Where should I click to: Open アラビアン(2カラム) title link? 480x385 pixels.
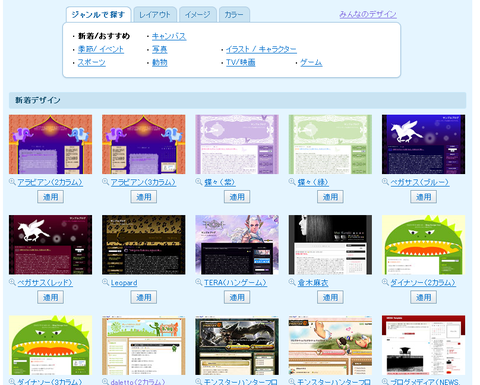pyautogui.click(x=50, y=182)
